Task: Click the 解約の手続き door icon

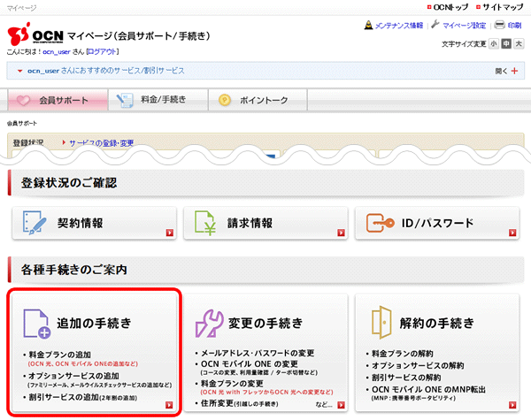Action: 381,323
